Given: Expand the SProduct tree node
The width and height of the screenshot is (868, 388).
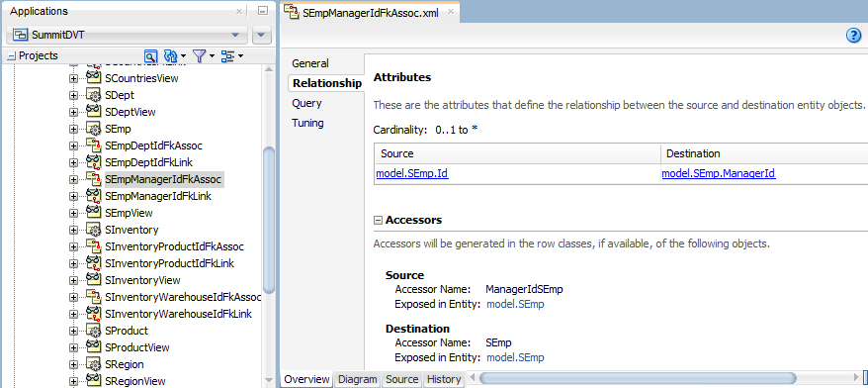Looking at the screenshot, I should 73,331.
